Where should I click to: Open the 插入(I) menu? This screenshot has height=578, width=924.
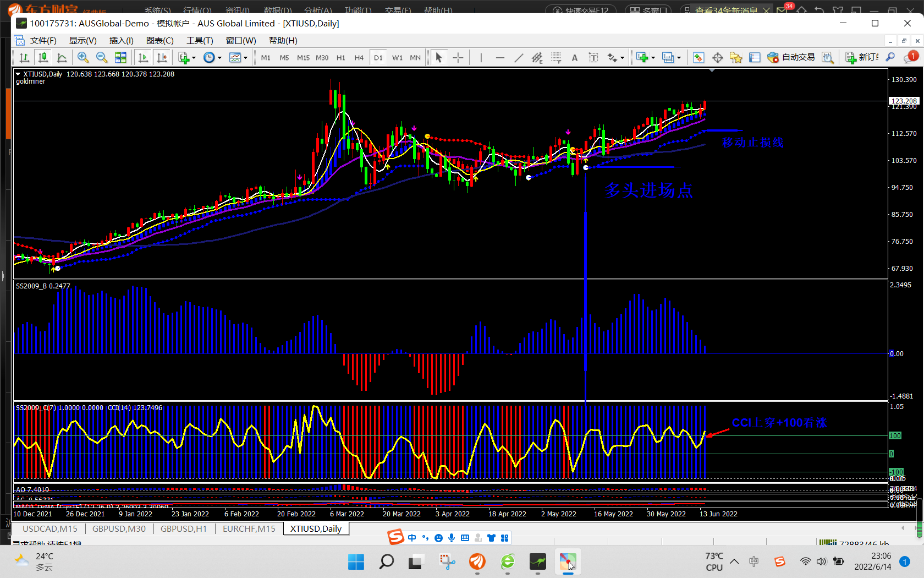tap(122, 41)
